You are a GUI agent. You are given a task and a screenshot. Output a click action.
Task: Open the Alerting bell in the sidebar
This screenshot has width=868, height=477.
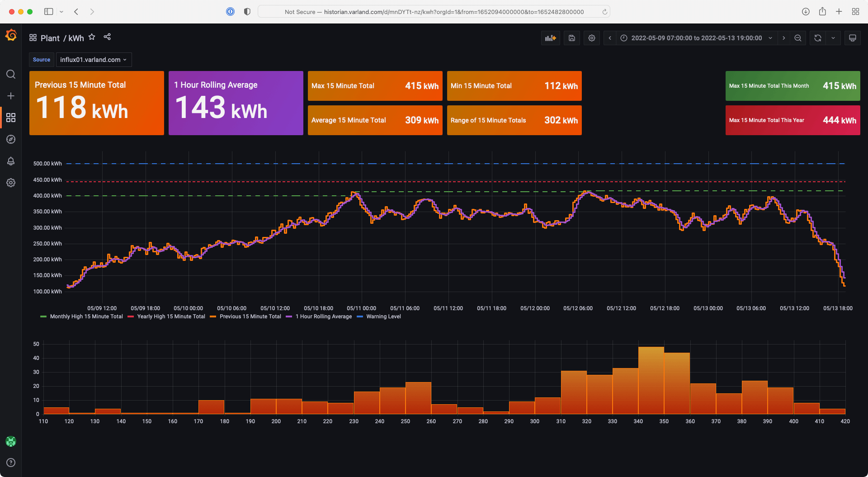pyautogui.click(x=11, y=161)
